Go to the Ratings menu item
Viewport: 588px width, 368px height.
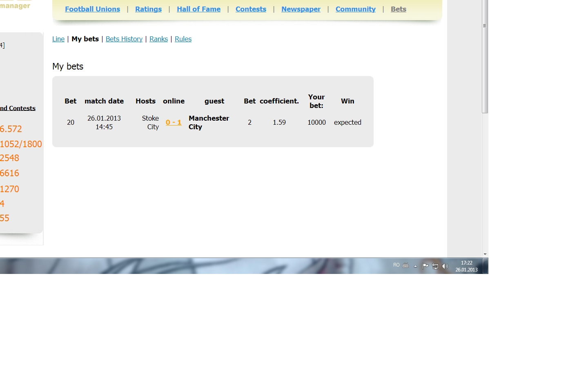click(148, 9)
